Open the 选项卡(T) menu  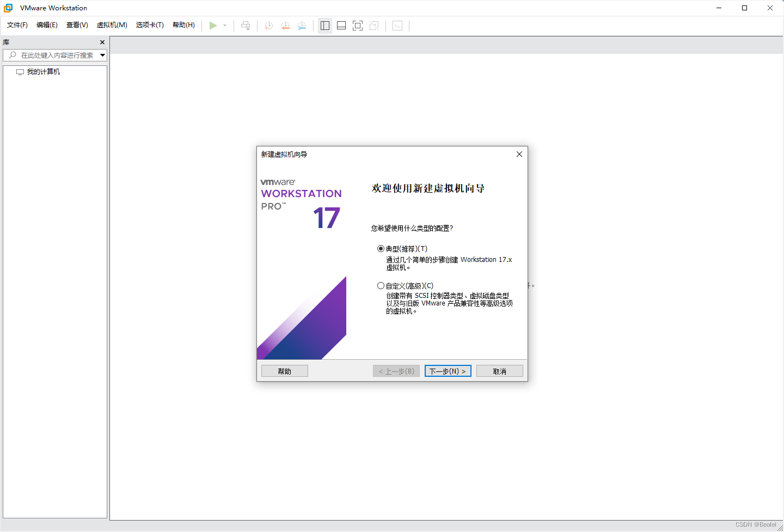(150, 25)
